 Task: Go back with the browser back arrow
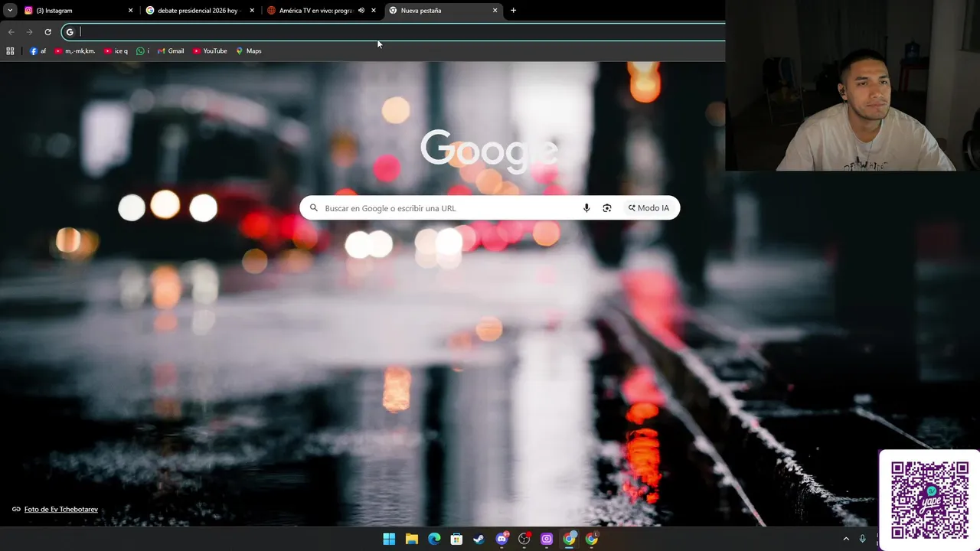tap(11, 31)
